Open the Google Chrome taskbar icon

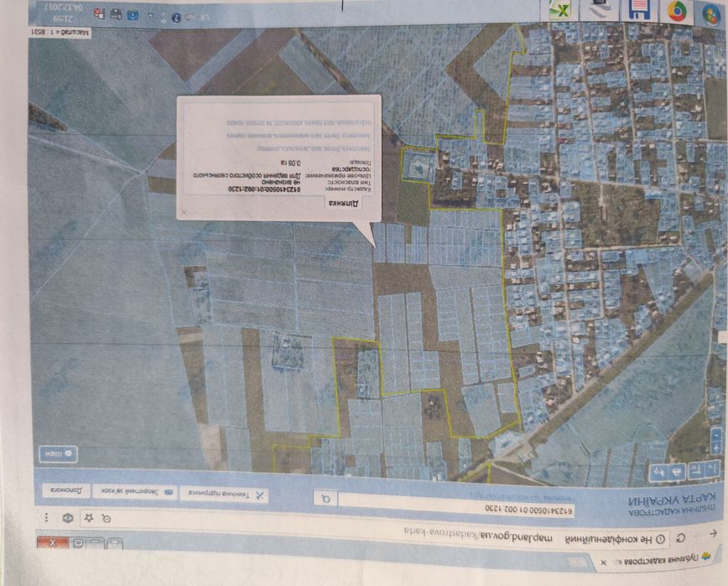677,11
